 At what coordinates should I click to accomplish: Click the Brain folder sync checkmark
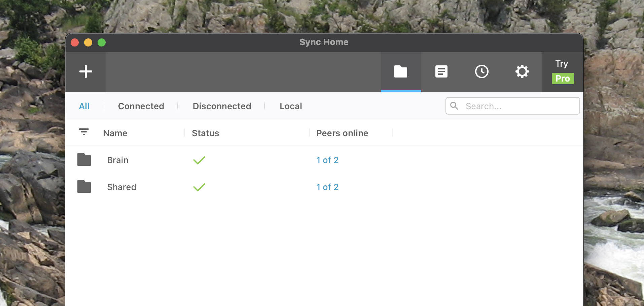pos(199,160)
